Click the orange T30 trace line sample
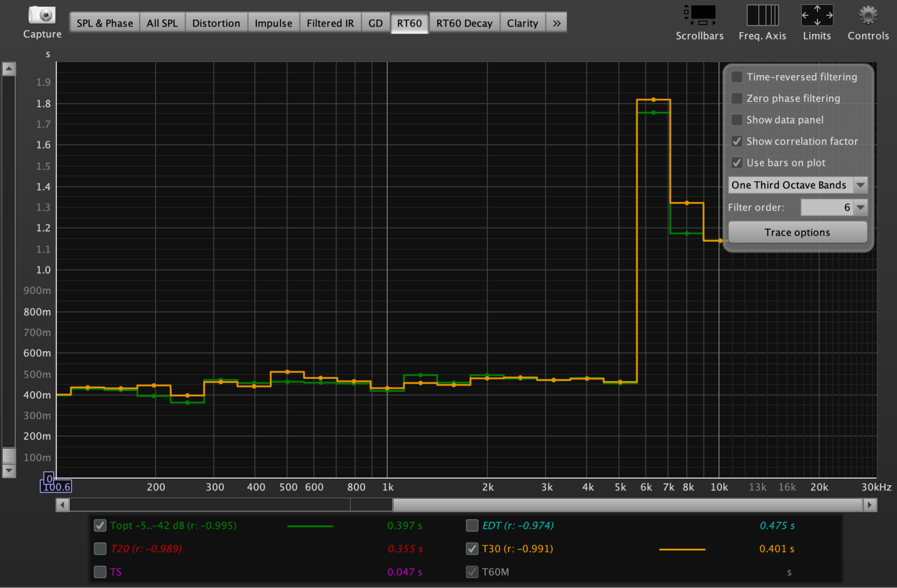Viewport: 897px width, 588px height. [682, 549]
